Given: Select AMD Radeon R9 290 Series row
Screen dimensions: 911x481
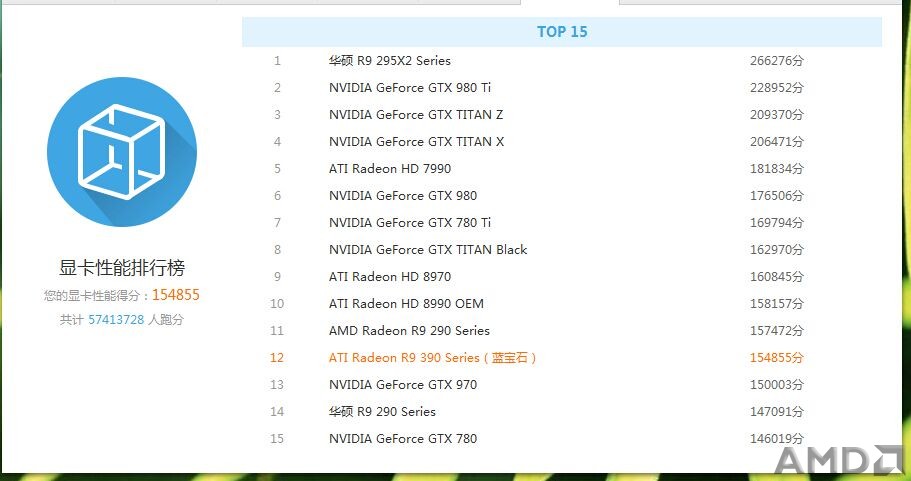Looking at the screenshot, I should coord(562,331).
